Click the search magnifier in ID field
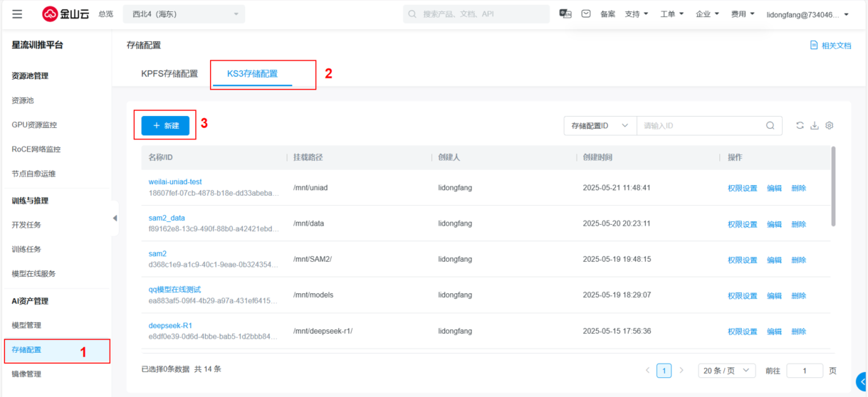Image resolution: width=868 pixels, height=397 pixels. pyautogui.click(x=770, y=126)
